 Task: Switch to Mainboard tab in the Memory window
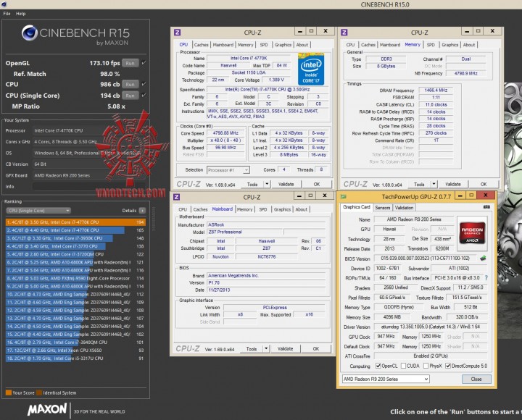point(390,45)
